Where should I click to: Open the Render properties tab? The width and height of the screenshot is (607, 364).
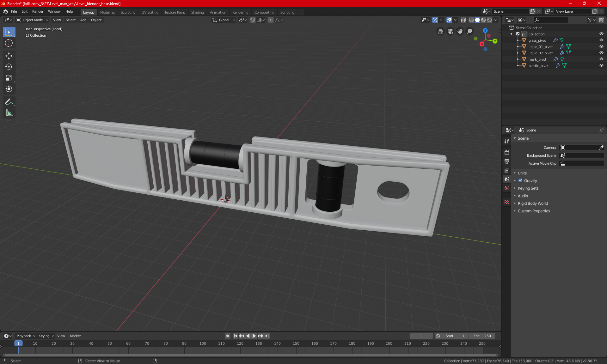click(x=507, y=153)
